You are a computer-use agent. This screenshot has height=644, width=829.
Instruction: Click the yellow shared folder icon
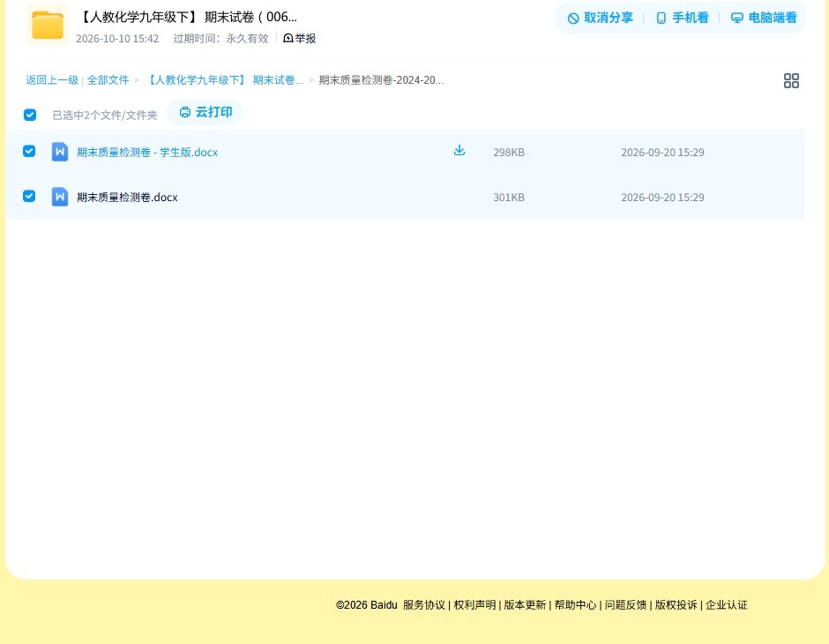click(48, 25)
